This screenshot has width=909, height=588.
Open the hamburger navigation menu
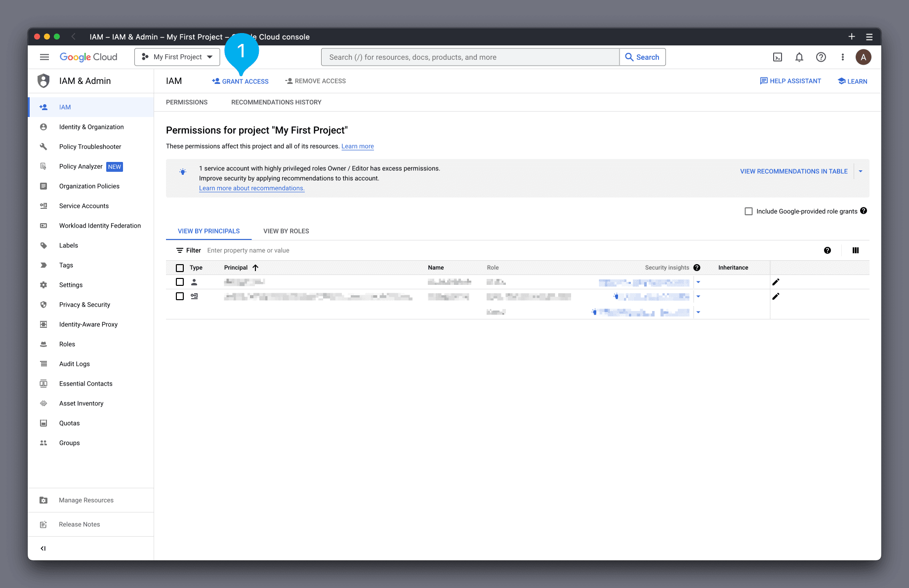click(x=44, y=57)
